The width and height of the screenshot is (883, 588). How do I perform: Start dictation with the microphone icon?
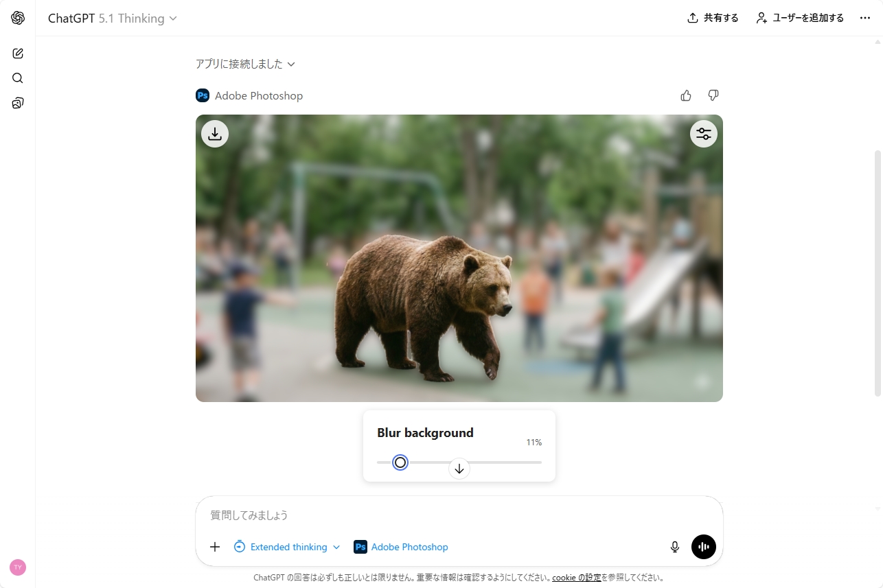675,547
